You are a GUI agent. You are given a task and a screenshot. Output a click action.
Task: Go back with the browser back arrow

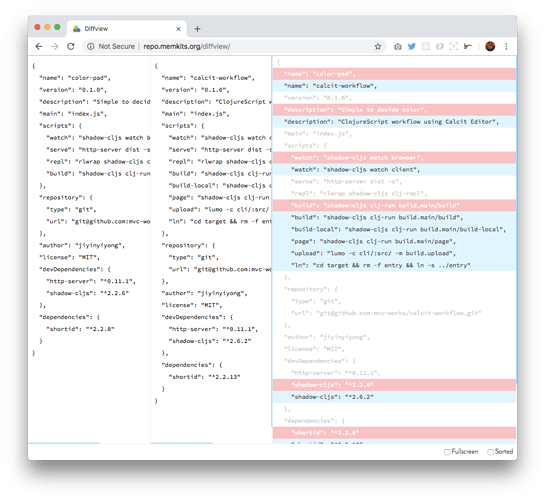(39, 46)
